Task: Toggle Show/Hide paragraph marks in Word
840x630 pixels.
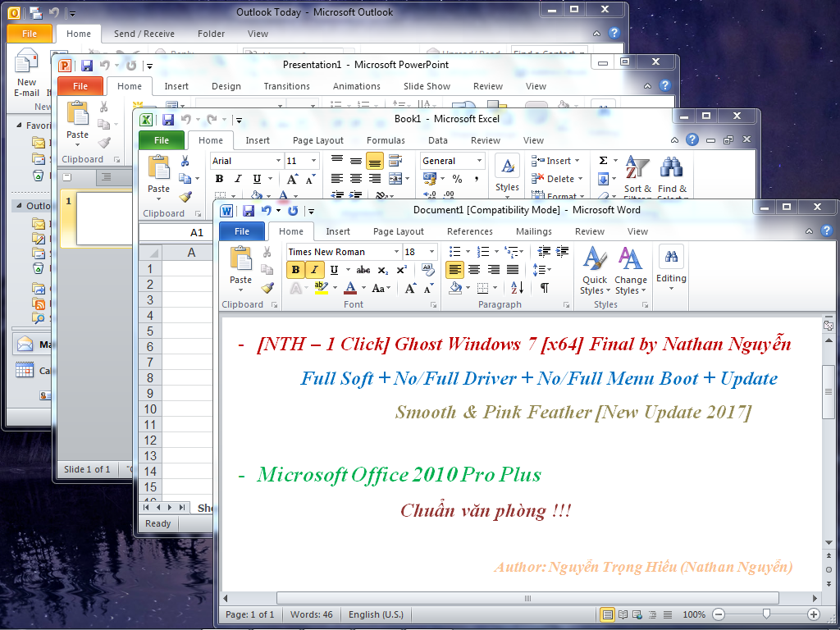Action: (x=545, y=288)
